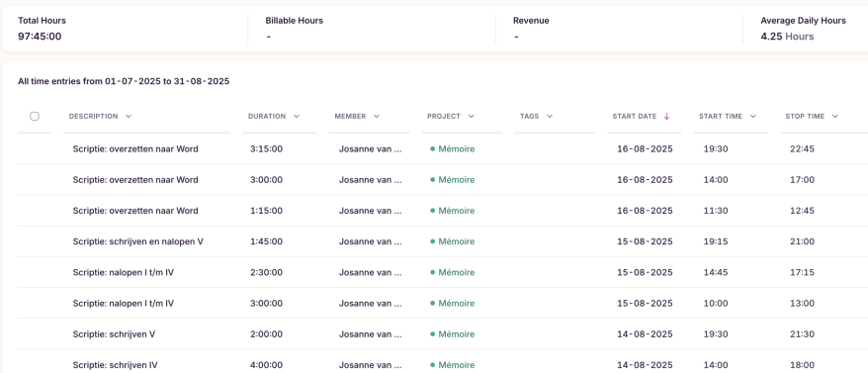Click the "Scriptie: schrijven IV" description
The height and width of the screenshot is (373, 868).
tap(123, 365)
